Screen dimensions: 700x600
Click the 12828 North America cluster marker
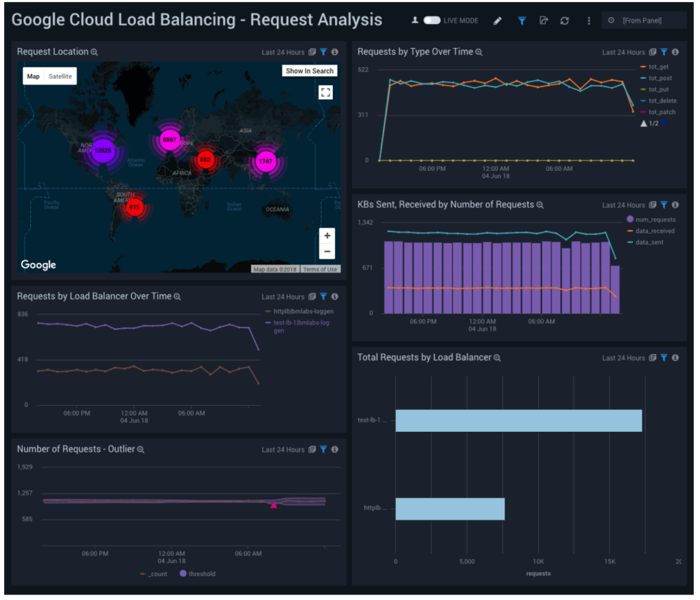103,150
